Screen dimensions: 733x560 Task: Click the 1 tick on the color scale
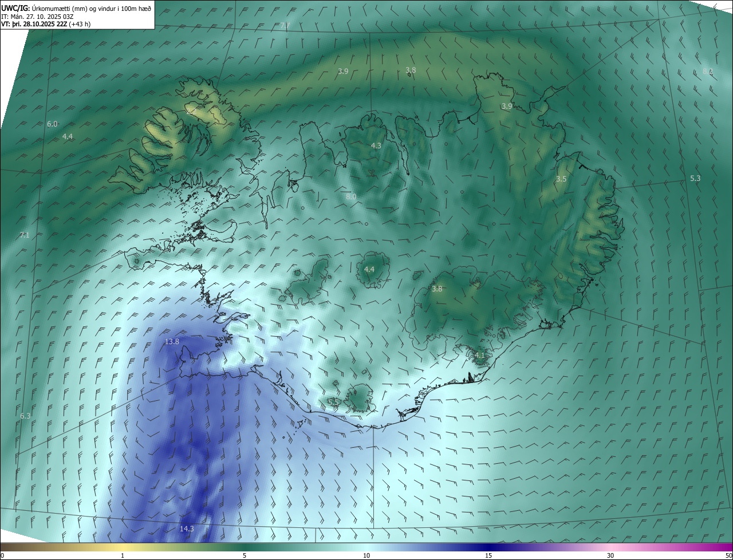(x=123, y=555)
